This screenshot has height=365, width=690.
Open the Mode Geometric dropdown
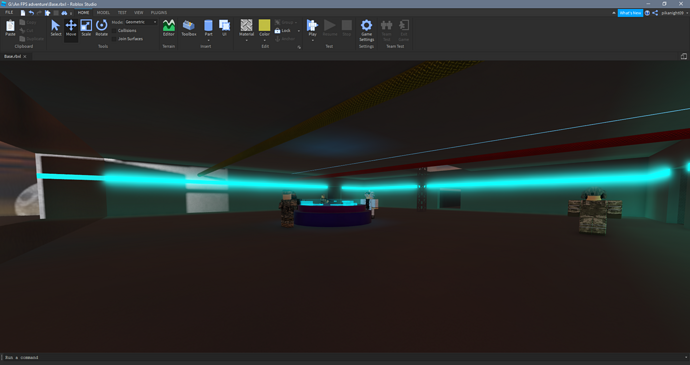[141, 22]
